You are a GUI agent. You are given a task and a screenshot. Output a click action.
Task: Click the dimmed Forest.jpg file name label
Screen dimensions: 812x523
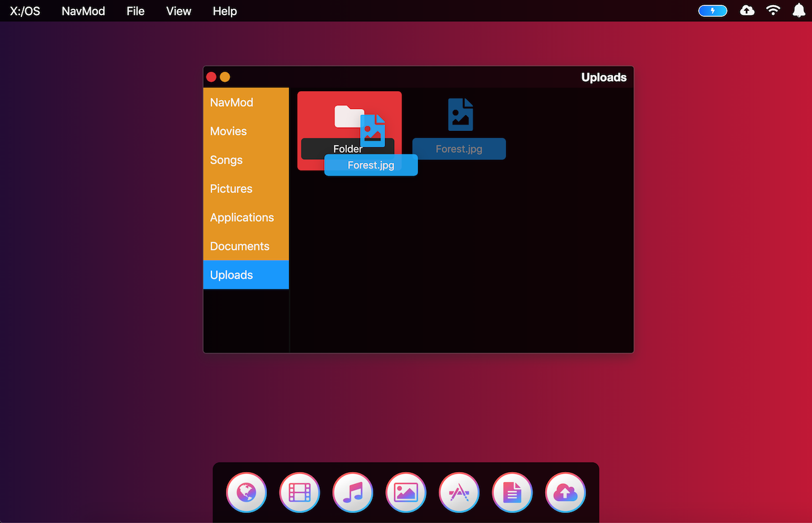click(459, 149)
